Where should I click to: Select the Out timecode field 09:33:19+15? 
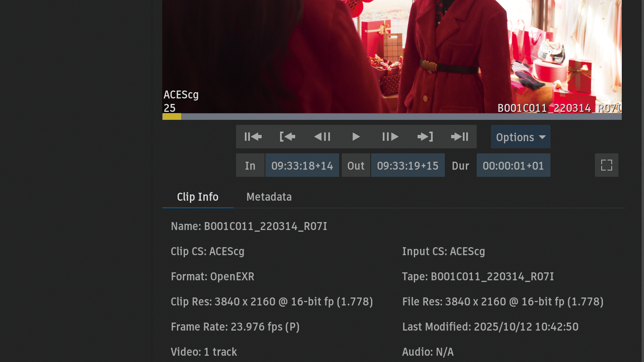click(408, 165)
